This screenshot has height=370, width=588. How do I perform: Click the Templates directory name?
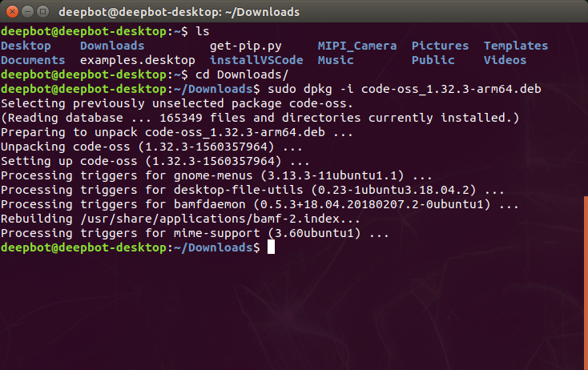516,46
